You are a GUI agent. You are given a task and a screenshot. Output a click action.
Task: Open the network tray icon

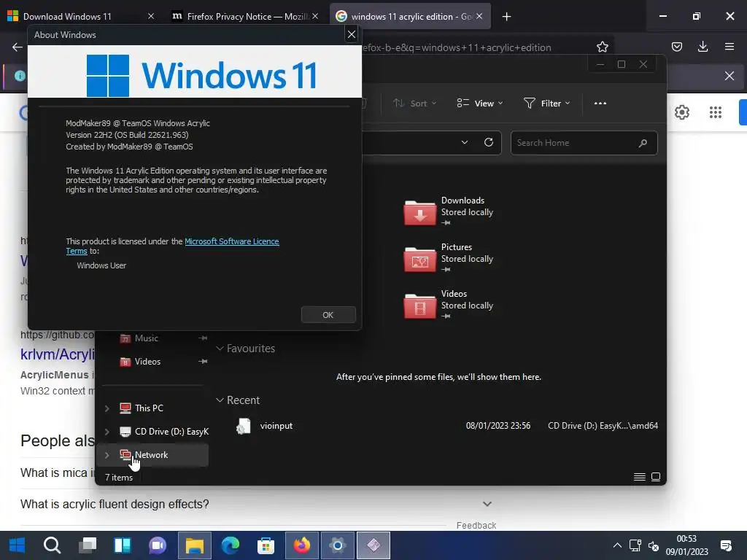click(x=635, y=545)
